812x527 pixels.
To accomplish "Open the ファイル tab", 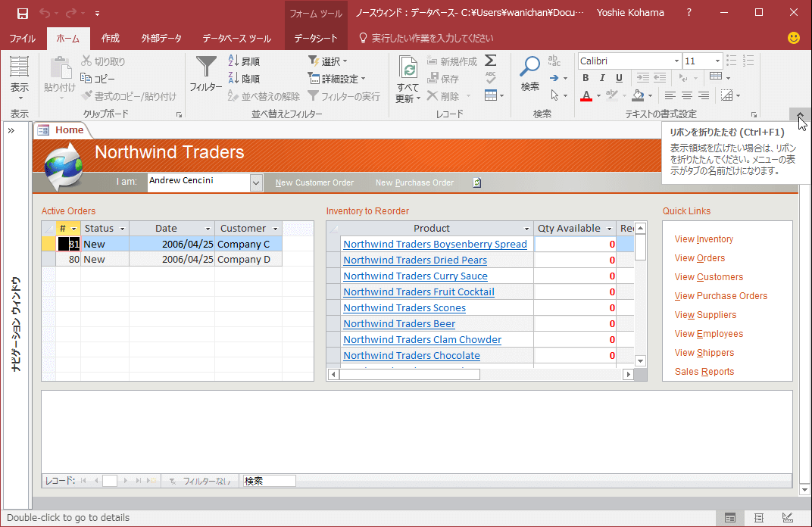I will (22, 39).
